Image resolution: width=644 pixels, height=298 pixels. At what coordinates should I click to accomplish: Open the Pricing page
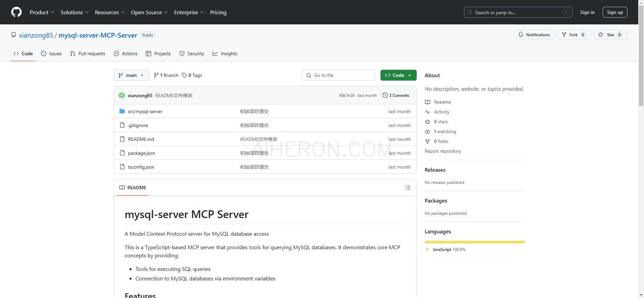(218, 12)
